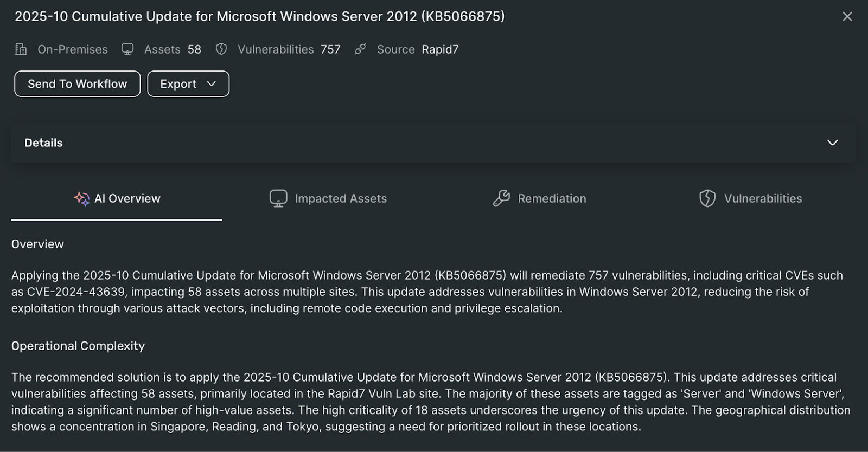Viewport: 868px width, 452px height.
Task: Switch to the Impacted Assets tab
Action: (340, 198)
